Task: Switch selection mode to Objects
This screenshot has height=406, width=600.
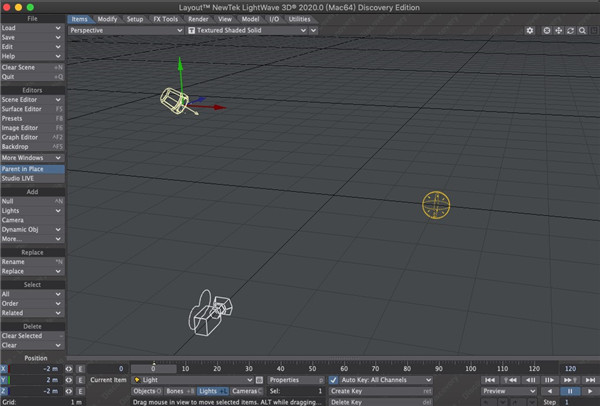Action: 147,391
